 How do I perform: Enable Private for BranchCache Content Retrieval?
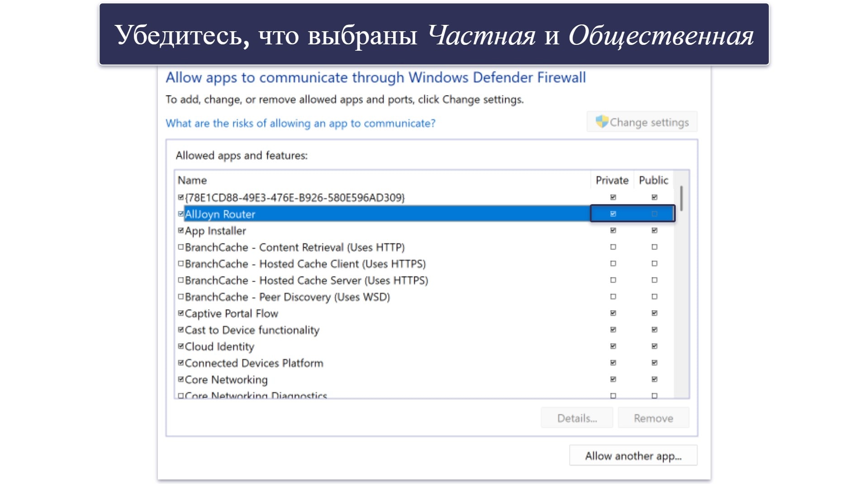613,247
